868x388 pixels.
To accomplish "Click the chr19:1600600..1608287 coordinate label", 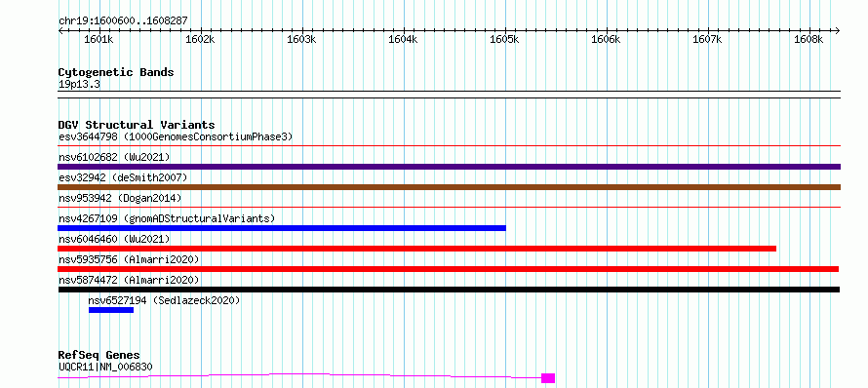I will coord(123,21).
